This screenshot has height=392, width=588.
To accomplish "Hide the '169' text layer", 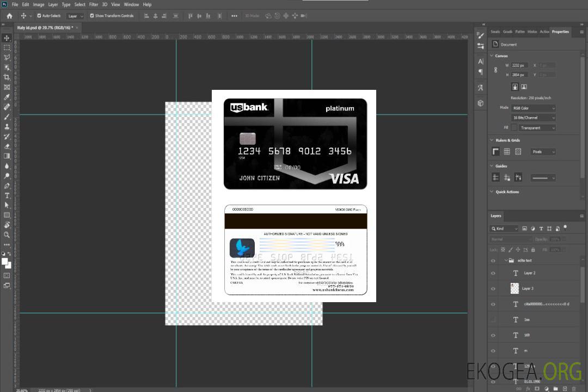I will coord(493,335).
